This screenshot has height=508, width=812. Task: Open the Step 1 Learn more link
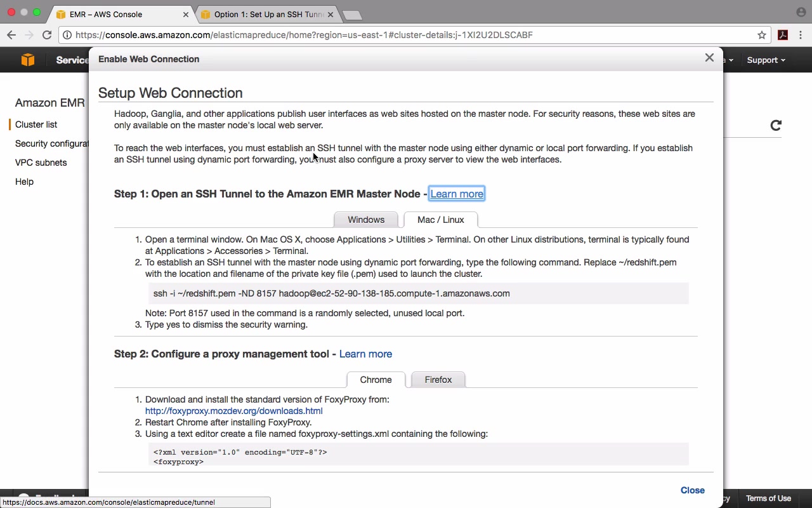(x=457, y=194)
